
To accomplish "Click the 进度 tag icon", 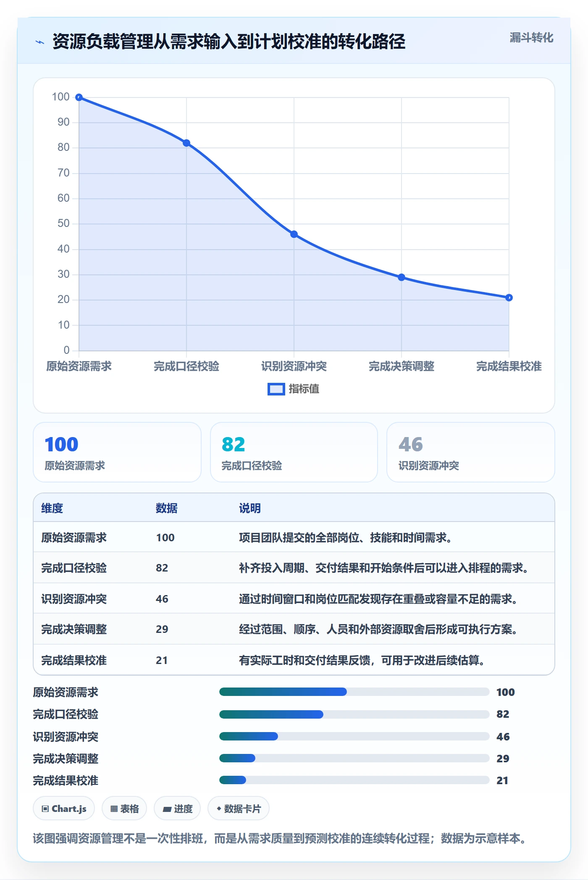I will tap(167, 809).
